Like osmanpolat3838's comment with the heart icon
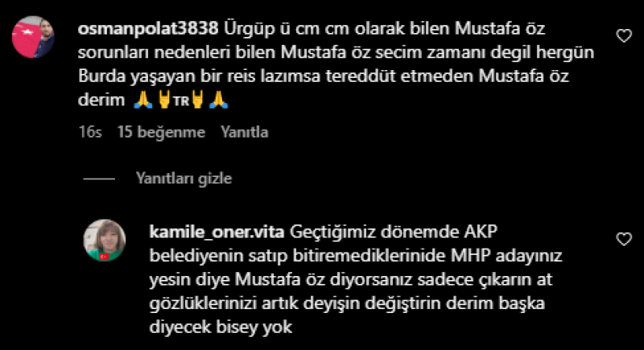Viewport: 644px width, 350px height. point(624,36)
